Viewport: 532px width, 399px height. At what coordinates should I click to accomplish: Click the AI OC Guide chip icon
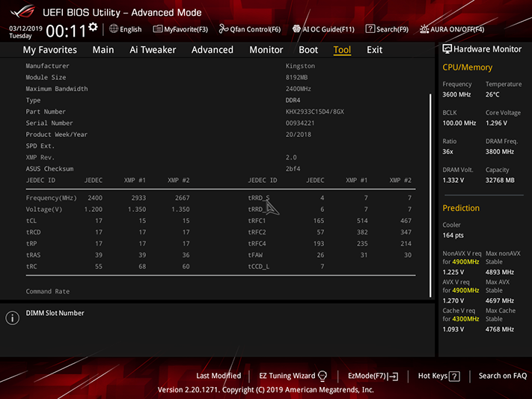point(296,29)
